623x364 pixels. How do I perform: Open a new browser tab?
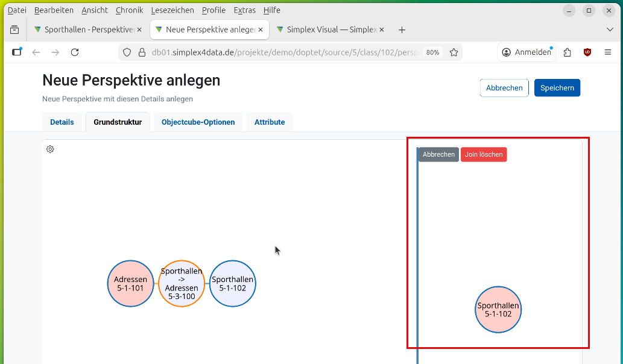(402, 30)
